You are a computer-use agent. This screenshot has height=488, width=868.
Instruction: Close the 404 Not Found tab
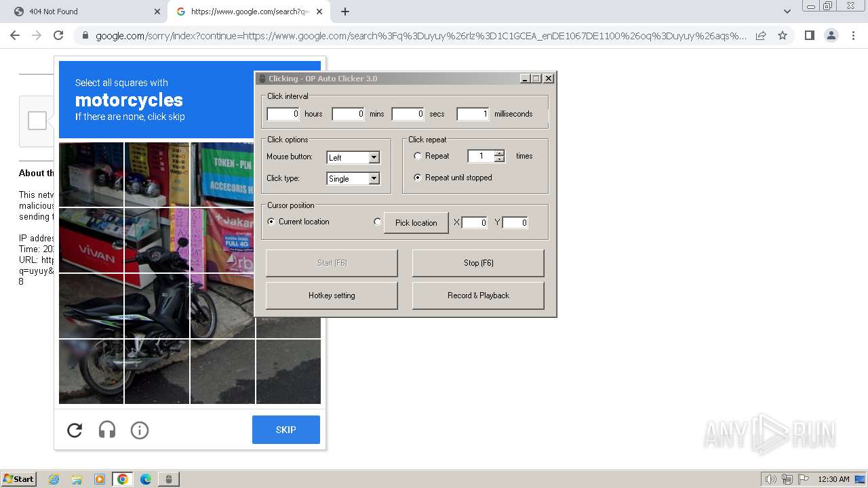(157, 12)
